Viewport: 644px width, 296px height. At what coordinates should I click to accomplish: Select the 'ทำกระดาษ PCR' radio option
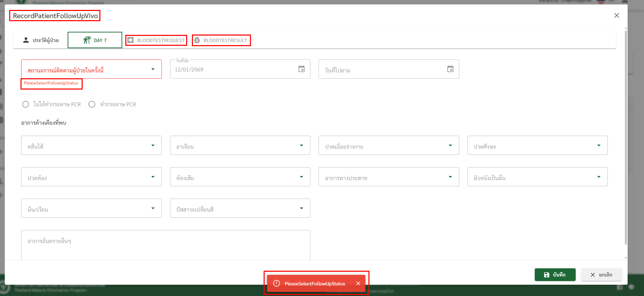point(92,104)
